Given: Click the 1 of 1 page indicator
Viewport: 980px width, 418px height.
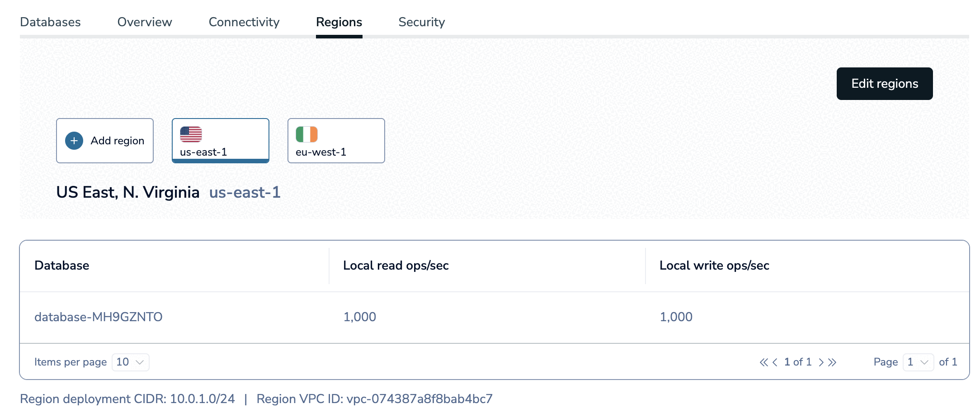Looking at the screenshot, I should [798, 362].
